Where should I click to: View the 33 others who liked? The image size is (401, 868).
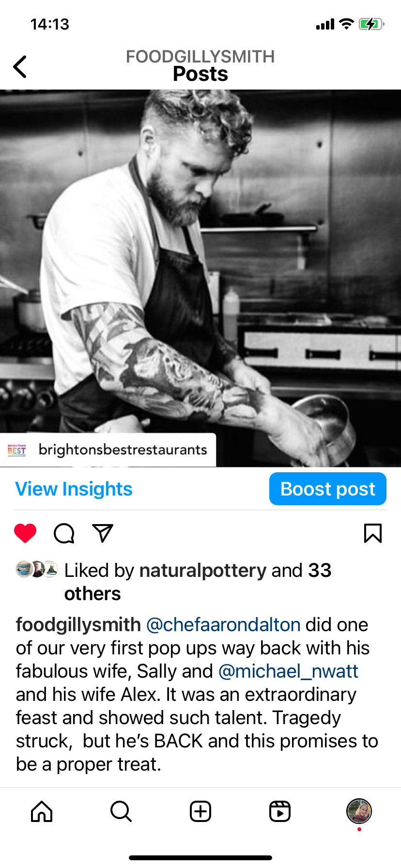point(198,582)
